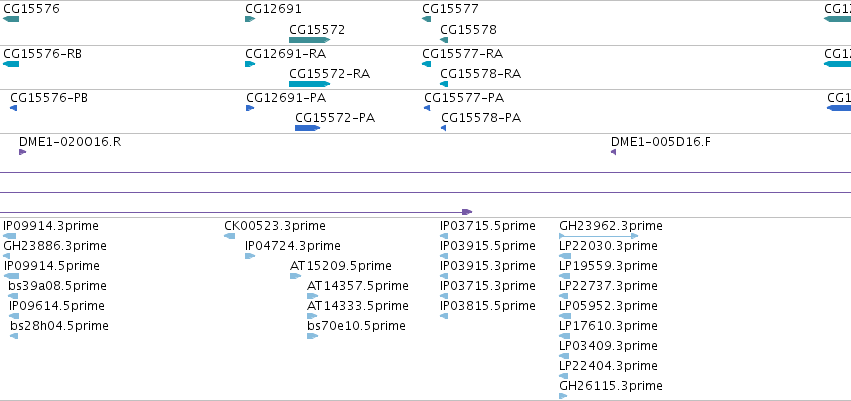
Task: Click the IP04724.3prime EST arrow
Action: pyautogui.click(x=250, y=256)
